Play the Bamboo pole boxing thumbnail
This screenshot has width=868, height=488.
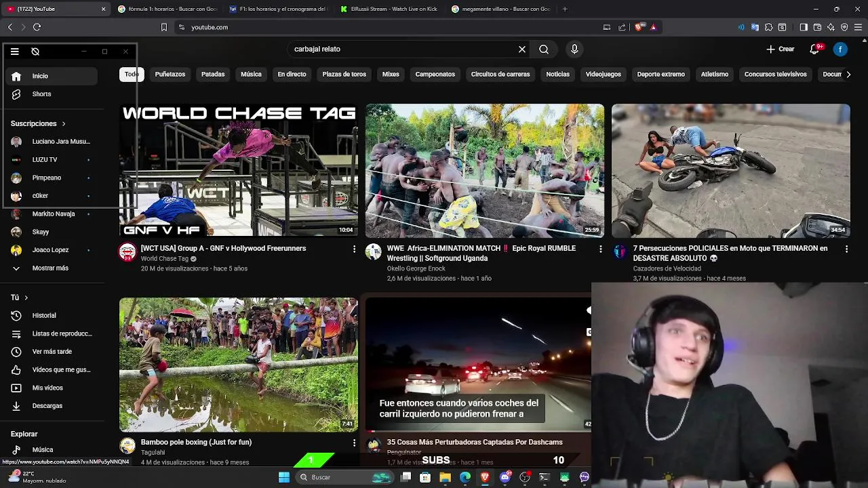click(239, 364)
